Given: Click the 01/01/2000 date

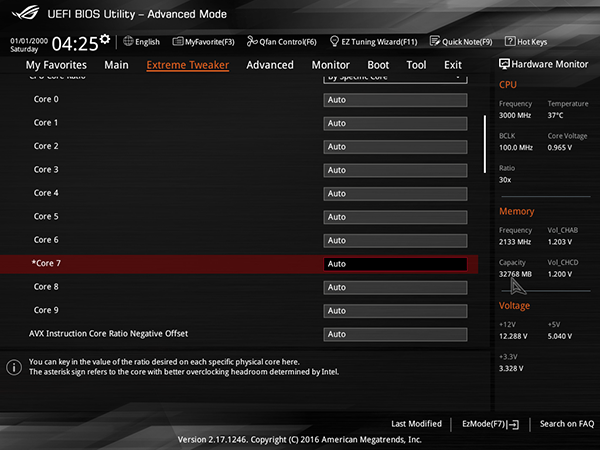Looking at the screenshot, I should (29, 41).
